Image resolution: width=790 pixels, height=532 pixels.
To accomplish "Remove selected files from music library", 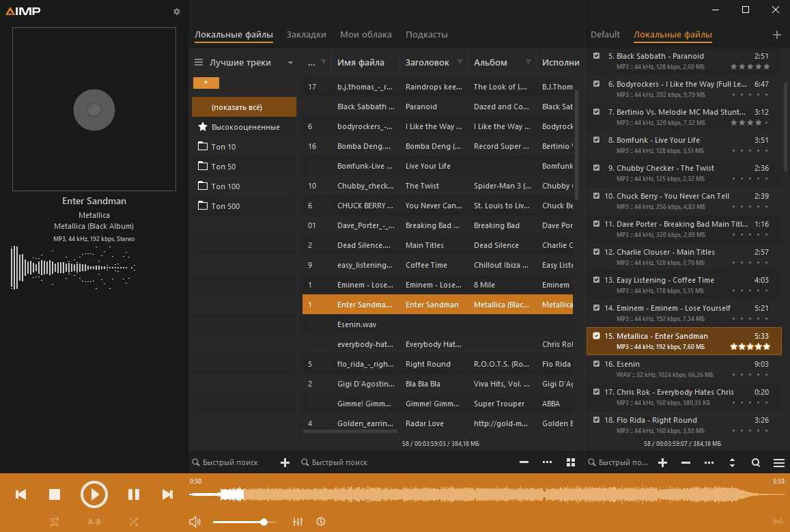I will click(524, 462).
